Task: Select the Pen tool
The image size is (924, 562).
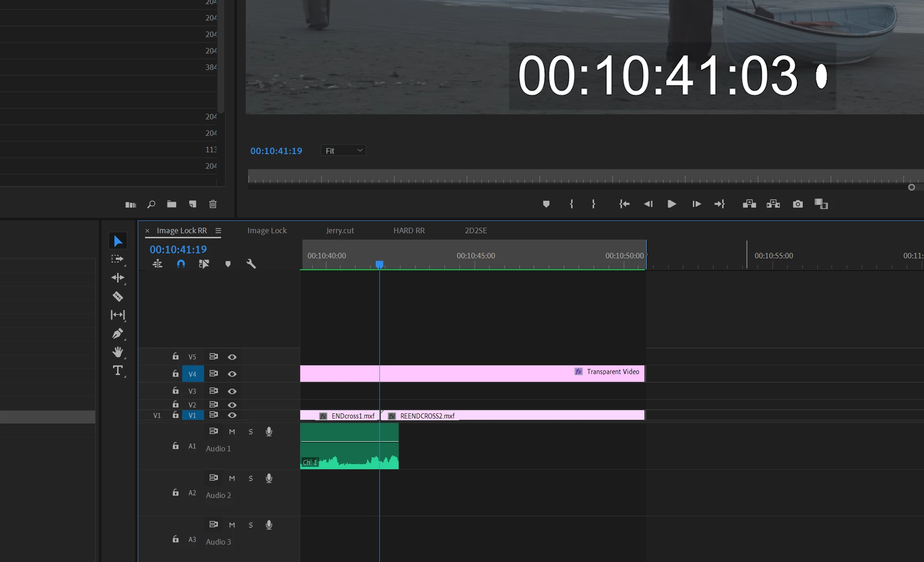Action: pos(118,334)
